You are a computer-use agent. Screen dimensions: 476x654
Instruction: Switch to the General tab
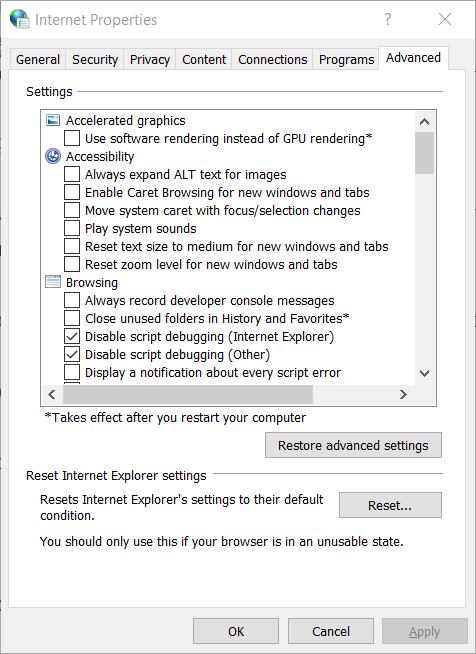[38, 60]
